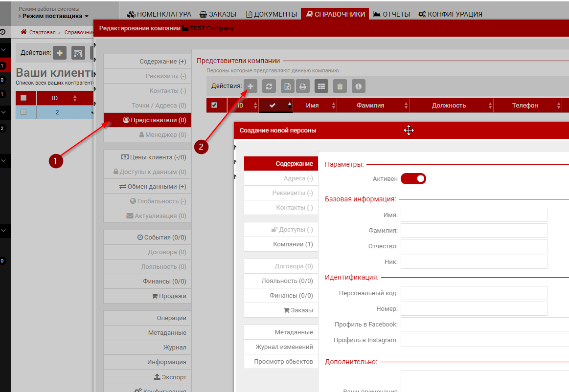Tick the checkbox for client row 2
Image resolution: width=569 pixels, height=392 pixels.
23,112
